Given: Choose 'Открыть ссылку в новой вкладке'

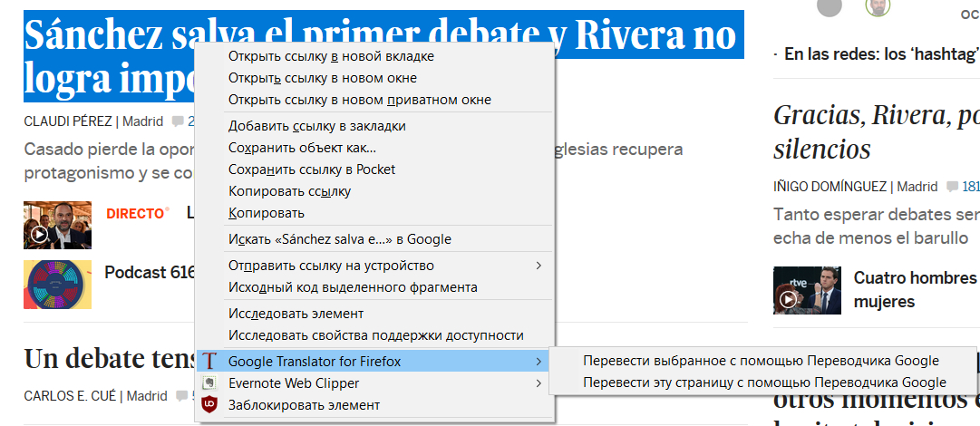Looking at the screenshot, I should (331, 56).
